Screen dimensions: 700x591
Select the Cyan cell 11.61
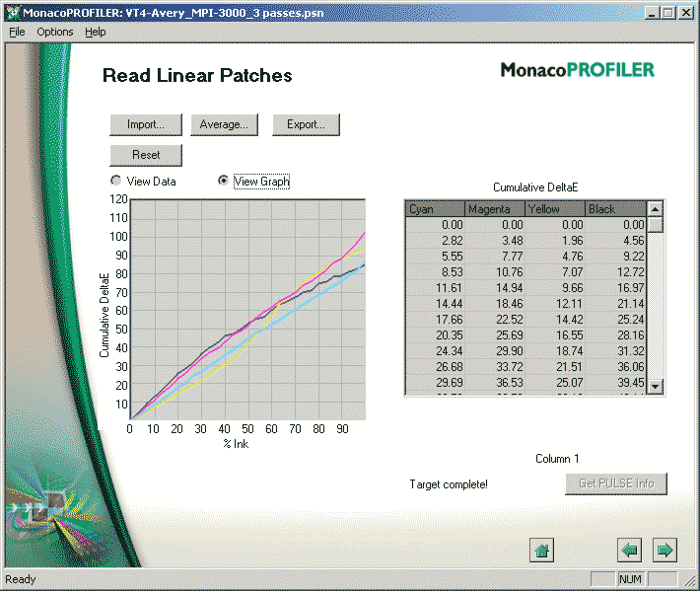tap(435, 288)
